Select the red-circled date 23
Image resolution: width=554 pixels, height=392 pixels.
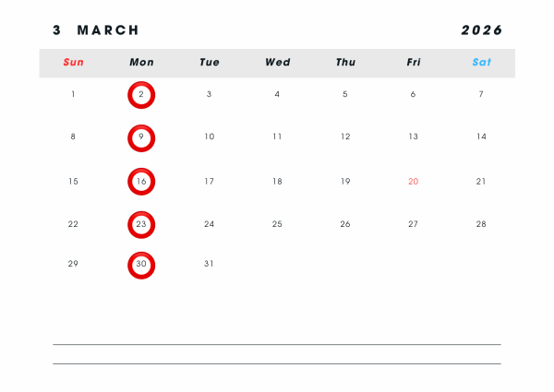(x=141, y=224)
